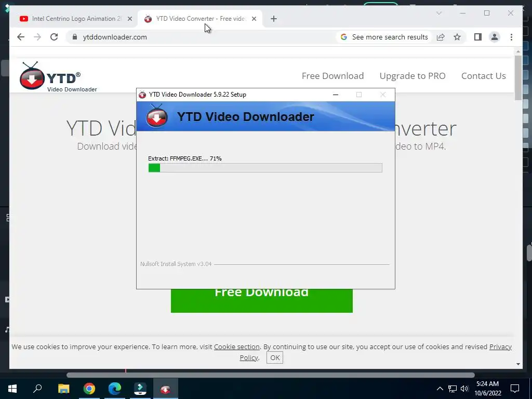Image resolution: width=532 pixels, height=399 pixels.
Task: Click the page vertical scrollbar
Action: pyautogui.click(x=518, y=78)
